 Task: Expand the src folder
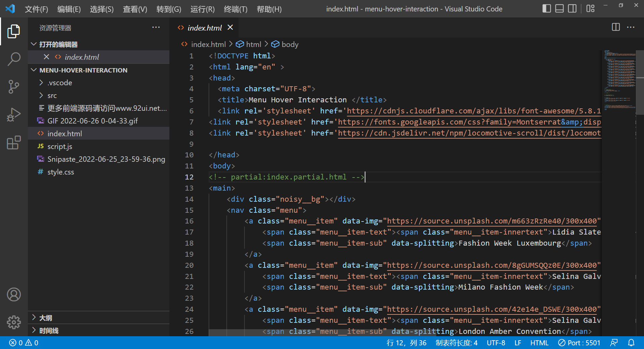click(x=52, y=96)
